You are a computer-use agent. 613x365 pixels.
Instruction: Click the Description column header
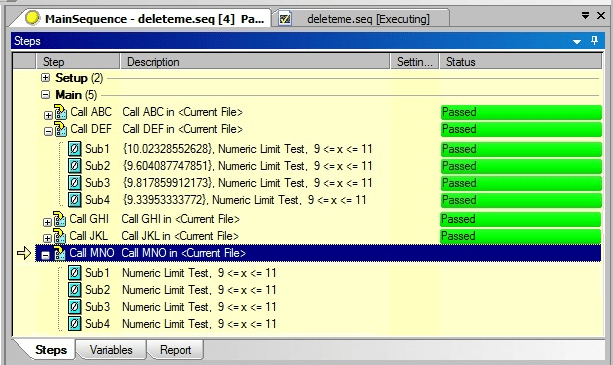255,62
